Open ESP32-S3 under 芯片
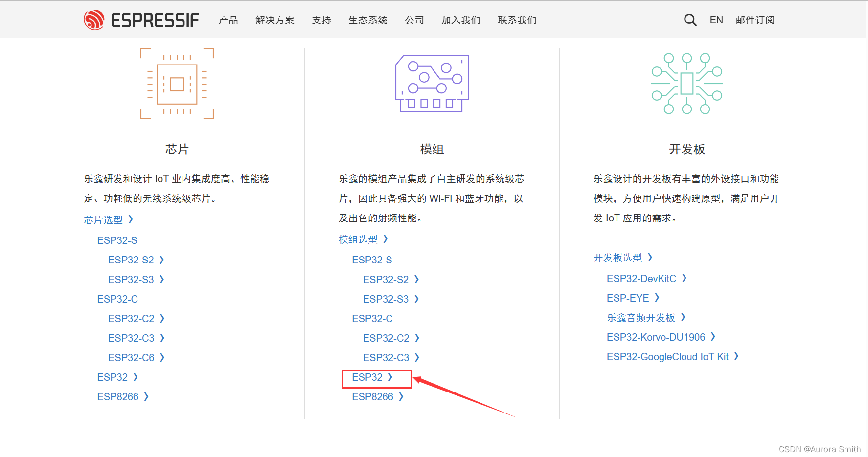Image resolution: width=868 pixels, height=457 pixels. (x=136, y=279)
